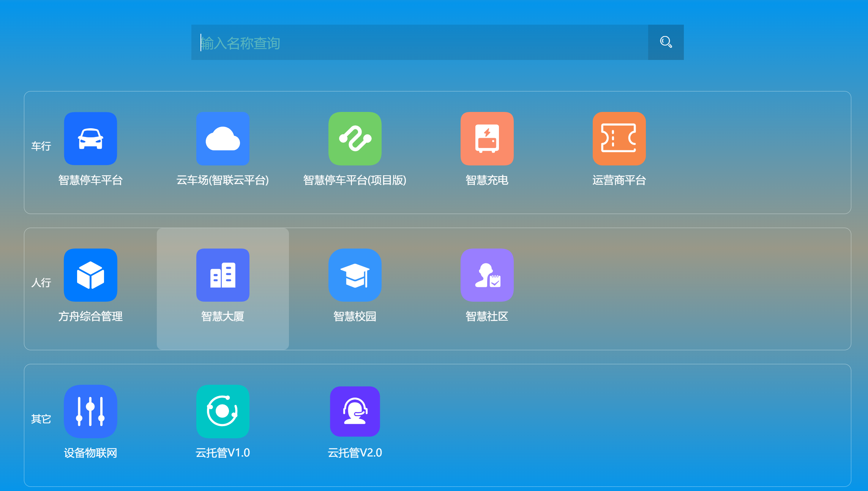Open 智慧社区 purple person icon

click(487, 275)
